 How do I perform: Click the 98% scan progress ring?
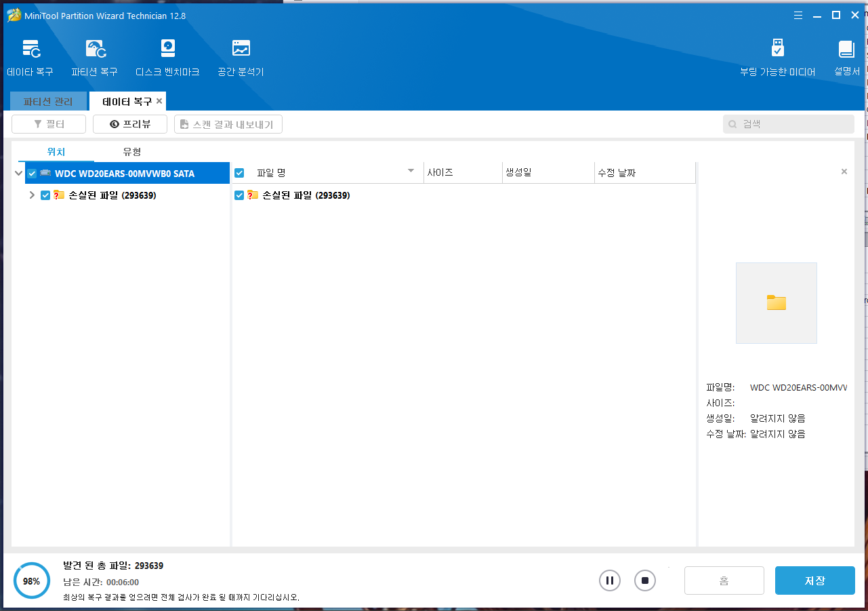click(31, 581)
